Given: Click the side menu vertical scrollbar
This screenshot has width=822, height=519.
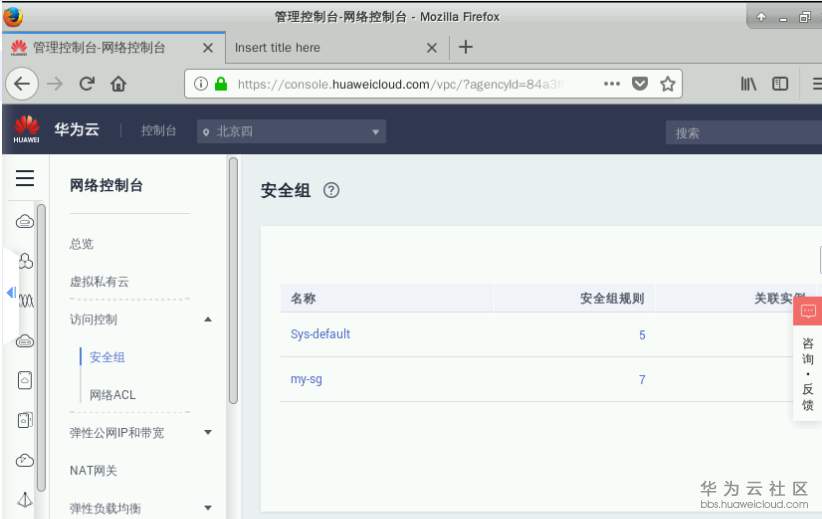Looking at the screenshot, I should pyautogui.click(x=233, y=280).
